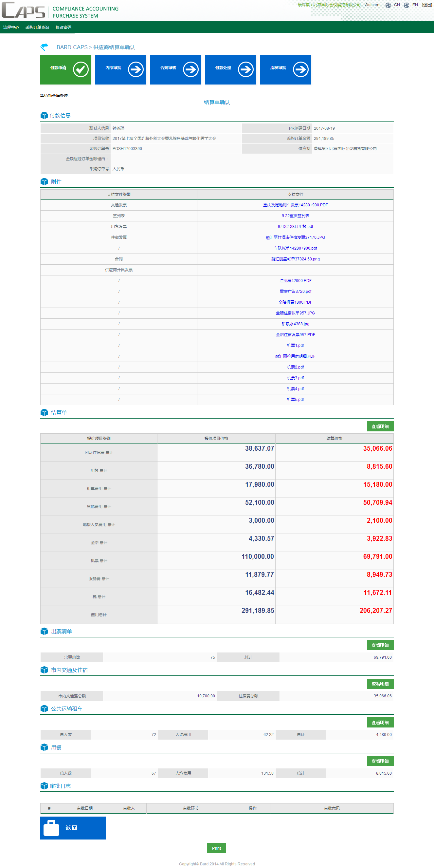
Task: Open the 注册费42000.PDF attachment link
Action: [x=295, y=281]
